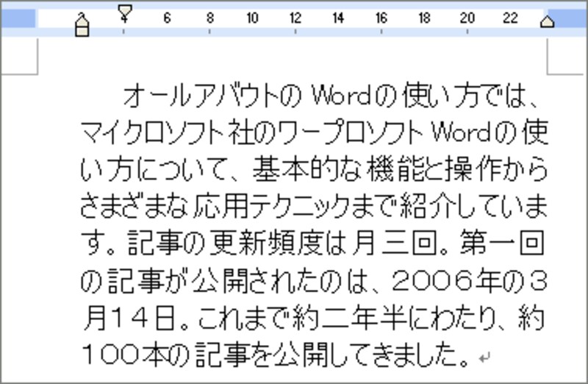
Task: Click '第一回' at end of fifth line
Action: coord(502,243)
